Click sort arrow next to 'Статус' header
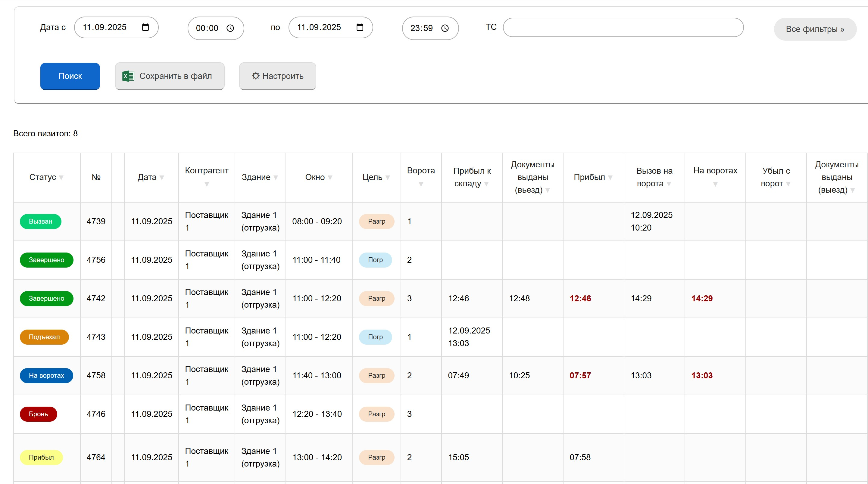Viewport: 868px width, 484px height. tap(61, 178)
